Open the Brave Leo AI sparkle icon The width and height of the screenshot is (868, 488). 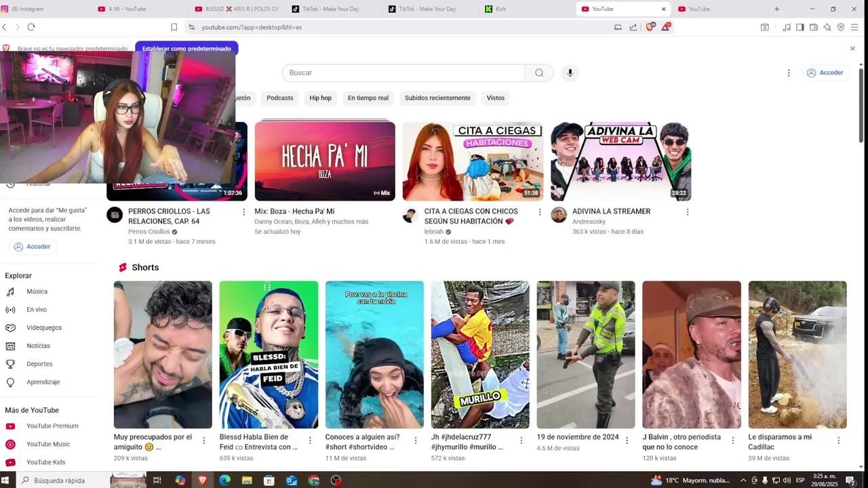click(827, 27)
